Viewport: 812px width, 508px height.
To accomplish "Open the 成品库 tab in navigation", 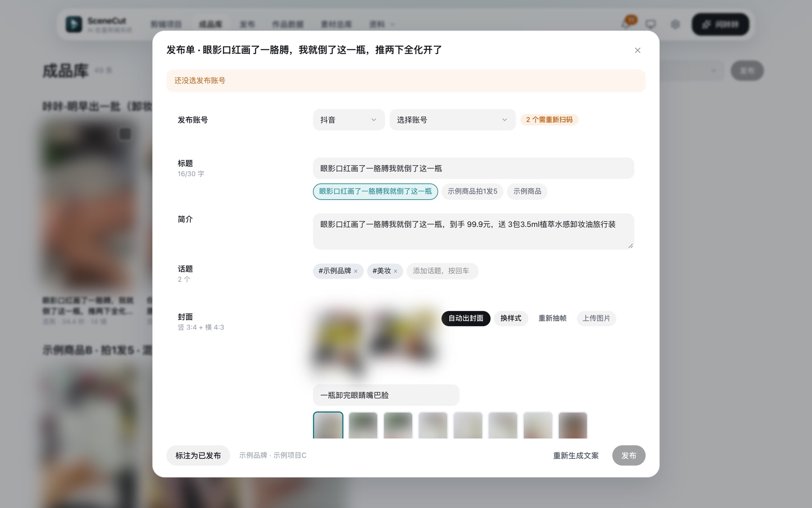I will (210, 24).
